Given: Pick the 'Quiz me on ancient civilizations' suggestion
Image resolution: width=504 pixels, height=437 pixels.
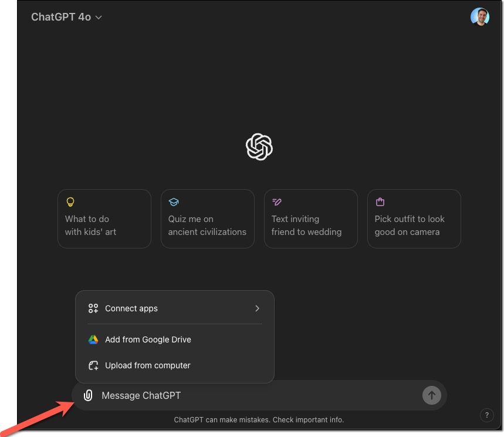Looking at the screenshot, I should click(x=207, y=218).
